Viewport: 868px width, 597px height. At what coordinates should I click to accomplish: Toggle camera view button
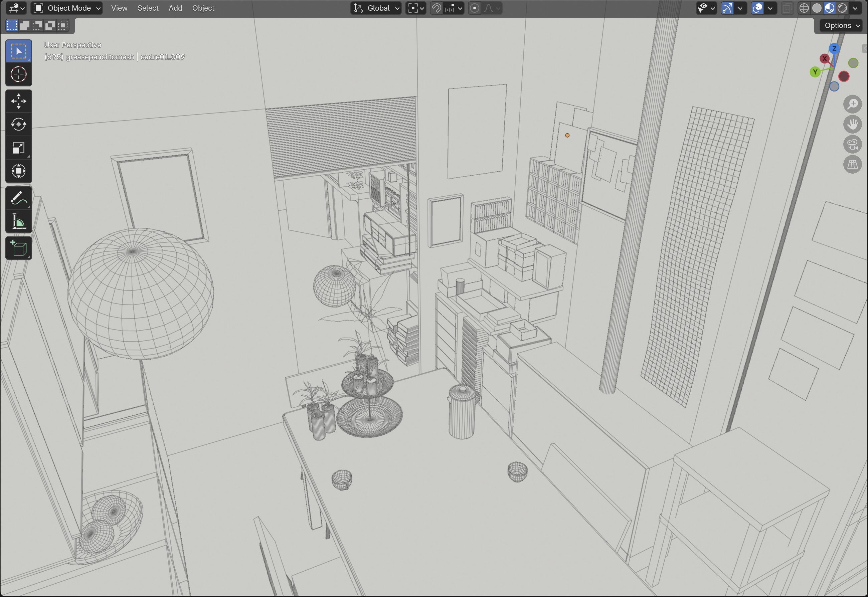[852, 144]
